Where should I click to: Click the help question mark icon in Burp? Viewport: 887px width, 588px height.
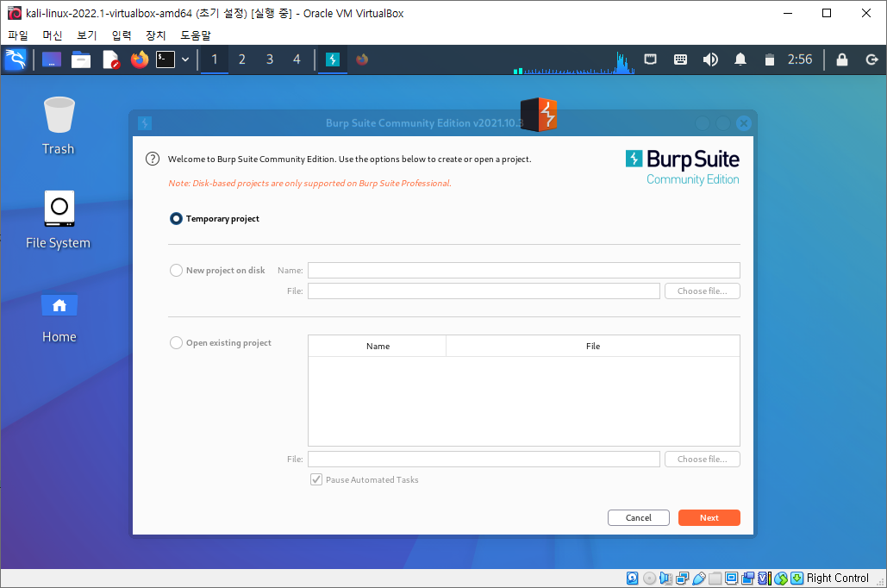tap(153, 159)
